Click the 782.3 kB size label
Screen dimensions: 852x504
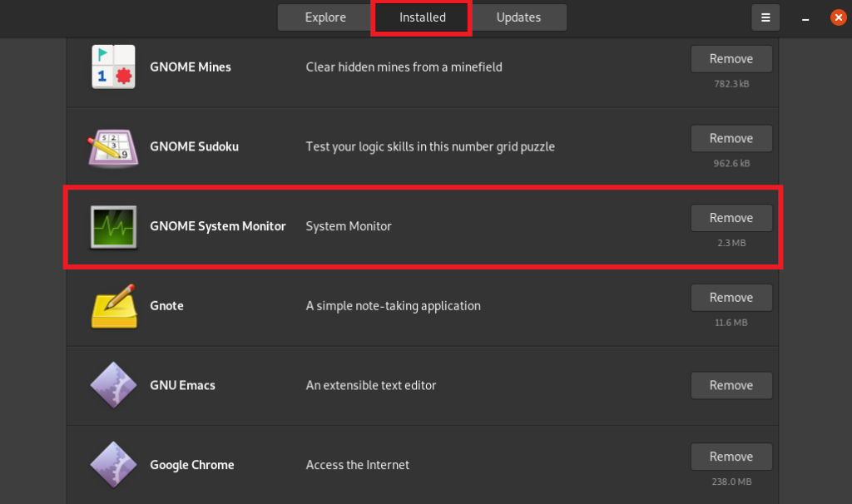731,84
